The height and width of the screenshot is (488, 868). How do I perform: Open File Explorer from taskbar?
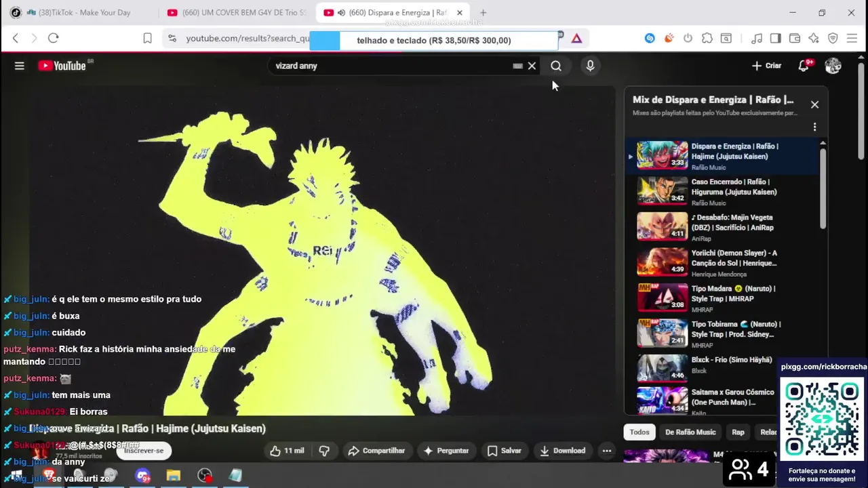174,476
